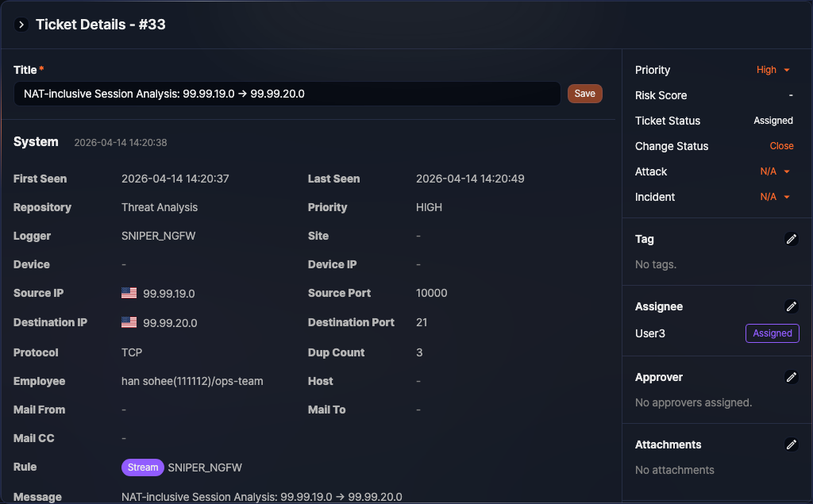Edit Attachments with pencil icon
The width and height of the screenshot is (813, 504).
pos(791,444)
